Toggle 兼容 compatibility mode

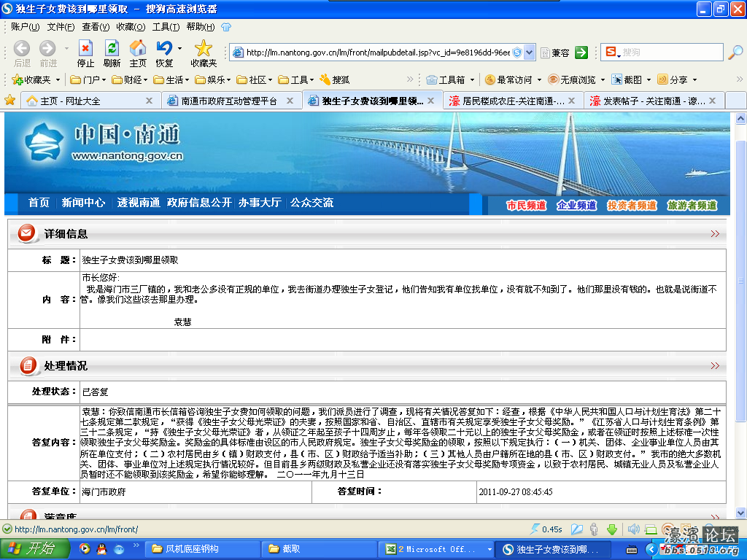click(x=555, y=52)
